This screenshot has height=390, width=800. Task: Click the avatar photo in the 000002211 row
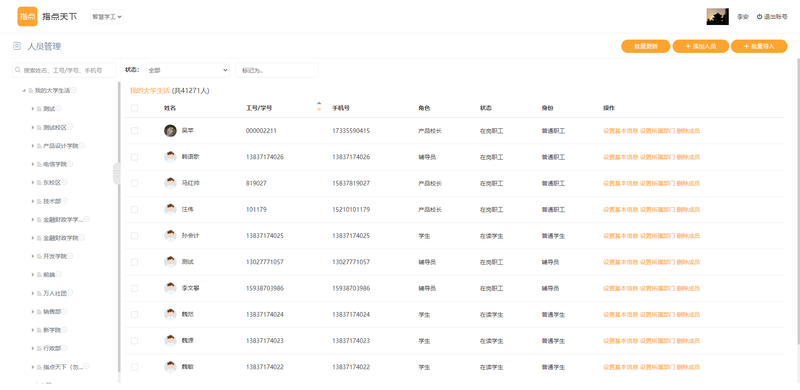coord(170,131)
